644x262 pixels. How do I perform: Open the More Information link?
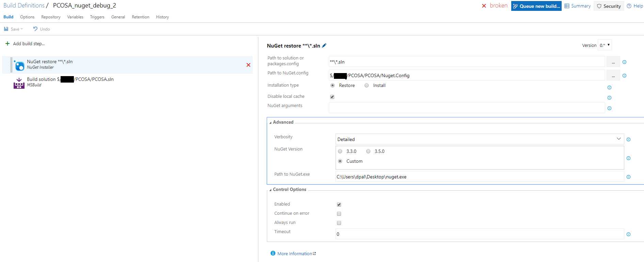coord(295,254)
